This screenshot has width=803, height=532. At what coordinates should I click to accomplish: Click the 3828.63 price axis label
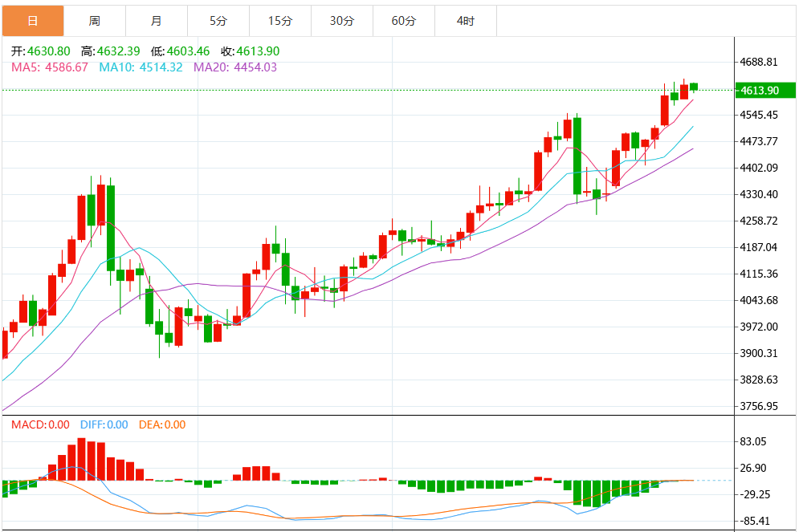[x=759, y=380]
